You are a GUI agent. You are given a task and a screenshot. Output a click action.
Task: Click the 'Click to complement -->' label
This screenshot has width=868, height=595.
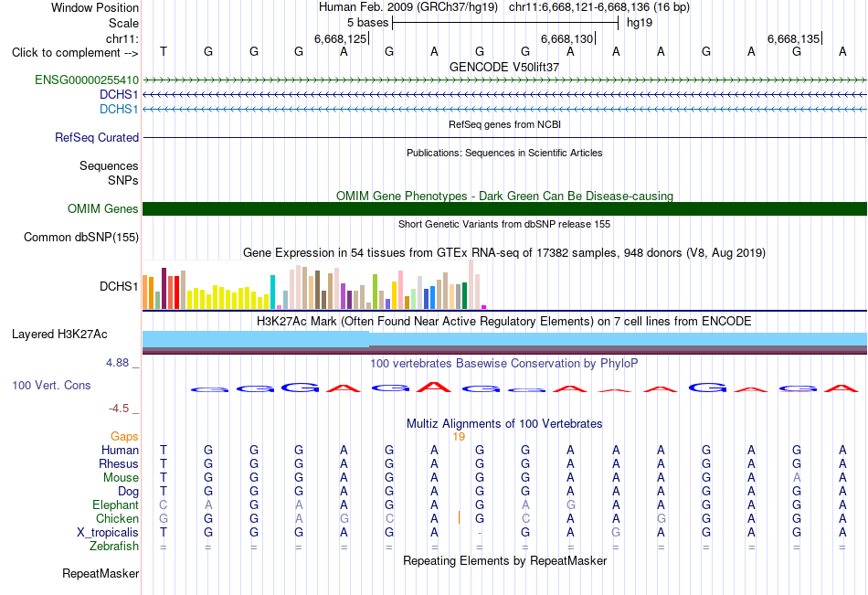coord(75,53)
